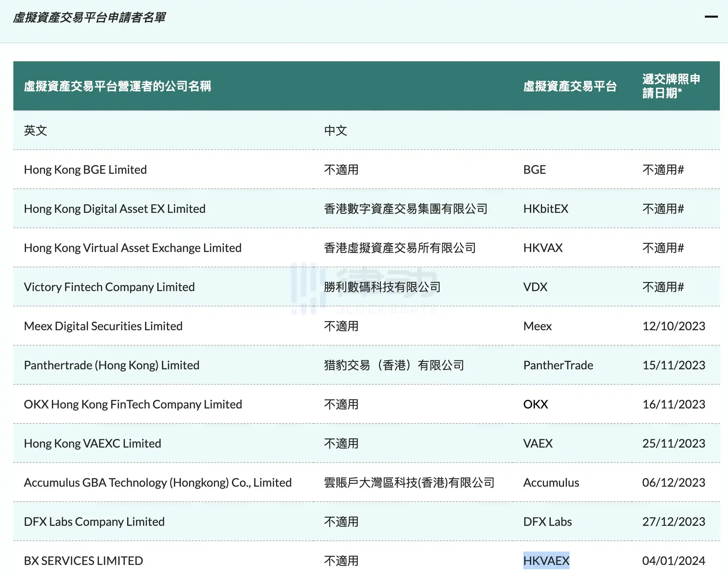
Task: Click the 虛擬資產交易平台 column header
Action: click(x=570, y=86)
